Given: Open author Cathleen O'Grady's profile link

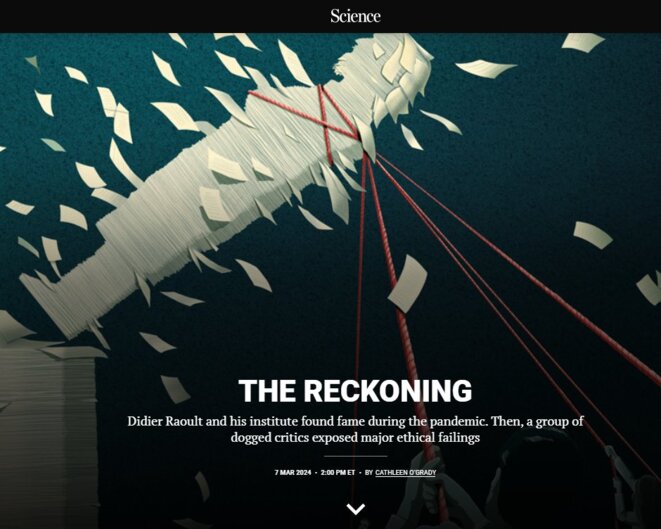Looking at the screenshot, I should click(406, 473).
